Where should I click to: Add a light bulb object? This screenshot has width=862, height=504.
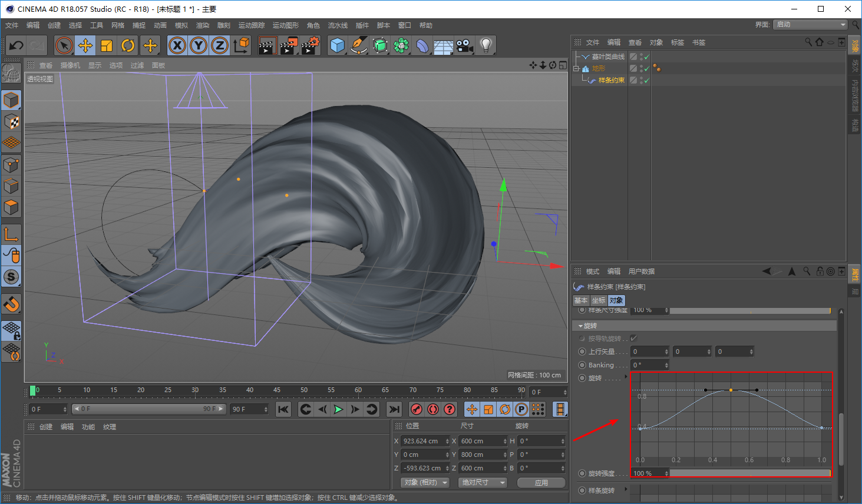click(486, 45)
